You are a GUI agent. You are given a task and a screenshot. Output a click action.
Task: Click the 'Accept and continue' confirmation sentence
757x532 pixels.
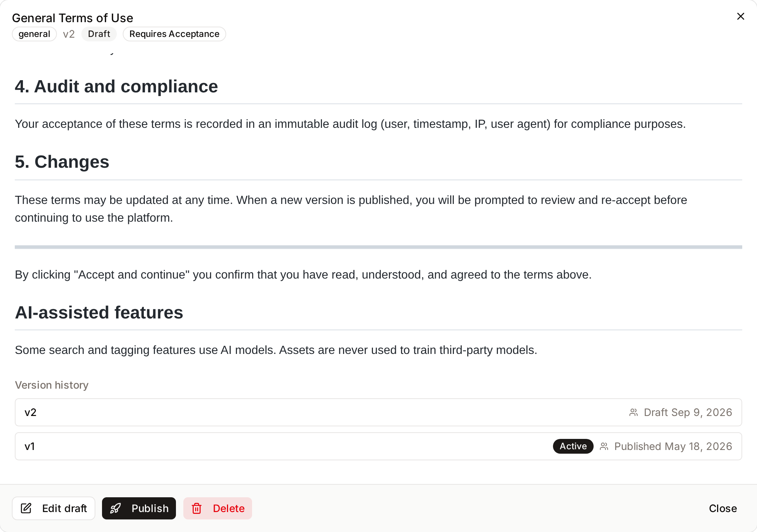click(x=303, y=274)
